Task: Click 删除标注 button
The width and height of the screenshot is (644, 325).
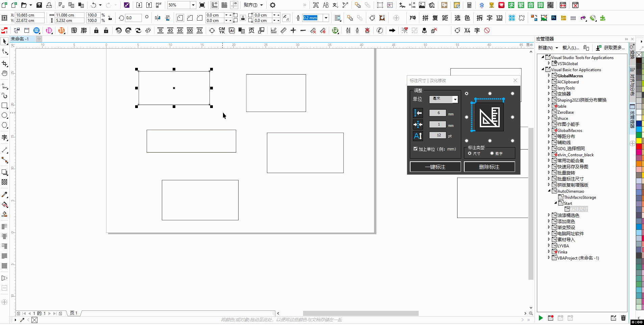Action: [489, 167]
